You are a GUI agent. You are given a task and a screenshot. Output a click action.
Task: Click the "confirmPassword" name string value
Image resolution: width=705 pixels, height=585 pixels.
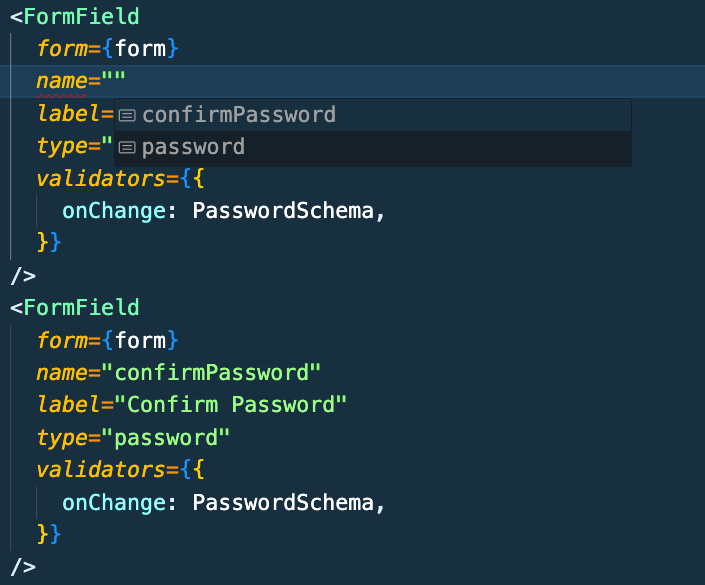pos(211,373)
